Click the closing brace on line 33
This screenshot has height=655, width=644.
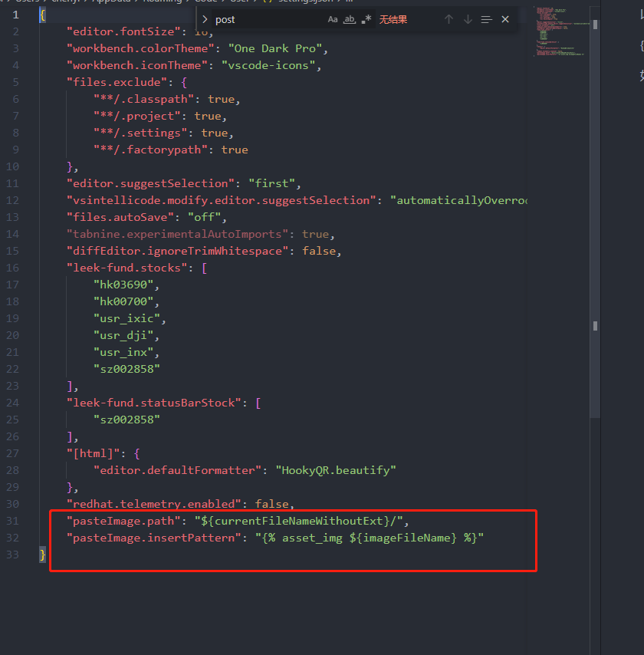click(x=43, y=555)
